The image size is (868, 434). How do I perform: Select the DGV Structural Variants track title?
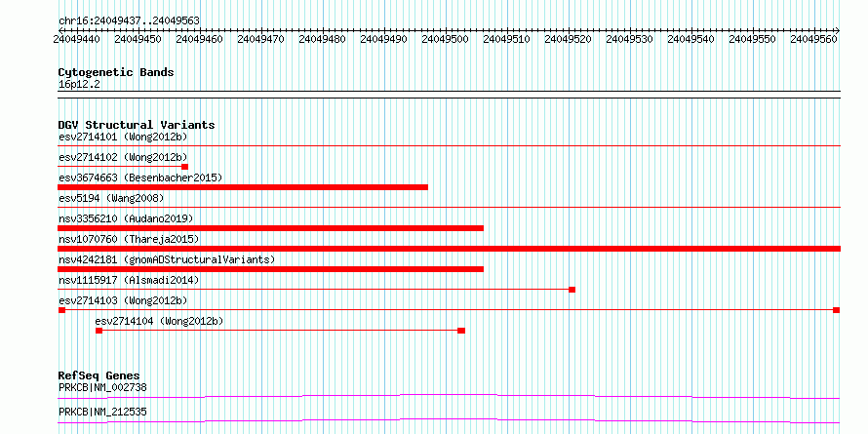coord(137,125)
